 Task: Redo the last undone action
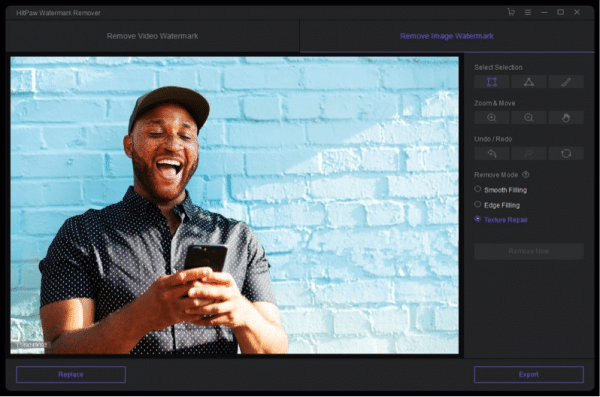(529, 154)
